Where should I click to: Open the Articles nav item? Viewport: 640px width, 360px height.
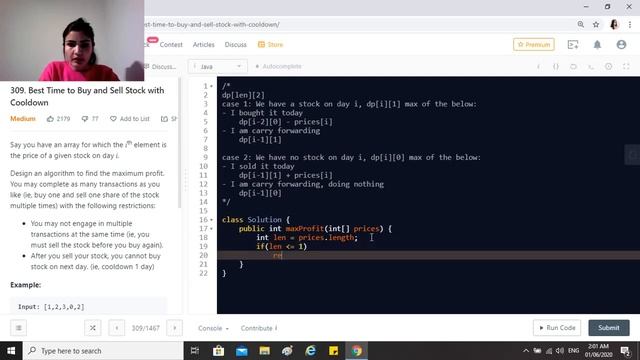pyautogui.click(x=203, y=44)
